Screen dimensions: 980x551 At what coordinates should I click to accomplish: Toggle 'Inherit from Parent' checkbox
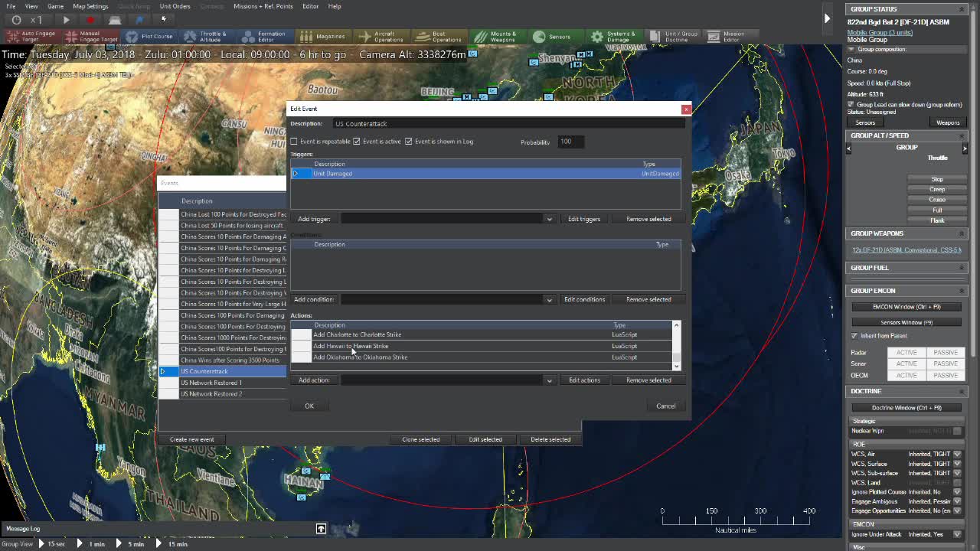pyautogui.click(x=854, y=336)
